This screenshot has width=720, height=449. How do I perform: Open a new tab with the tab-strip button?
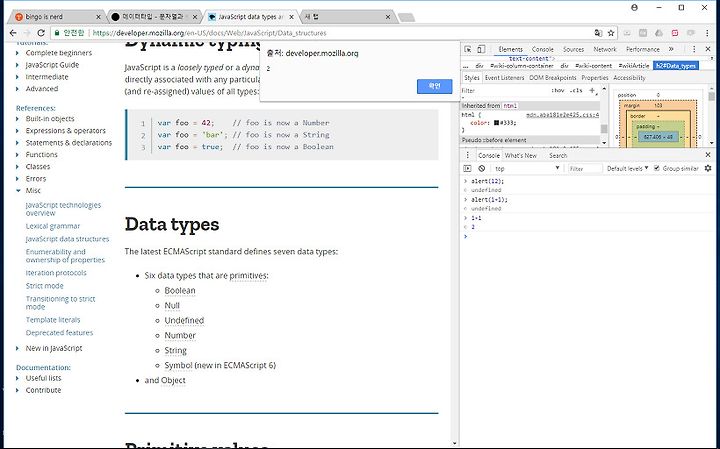[x=406, y=17]
